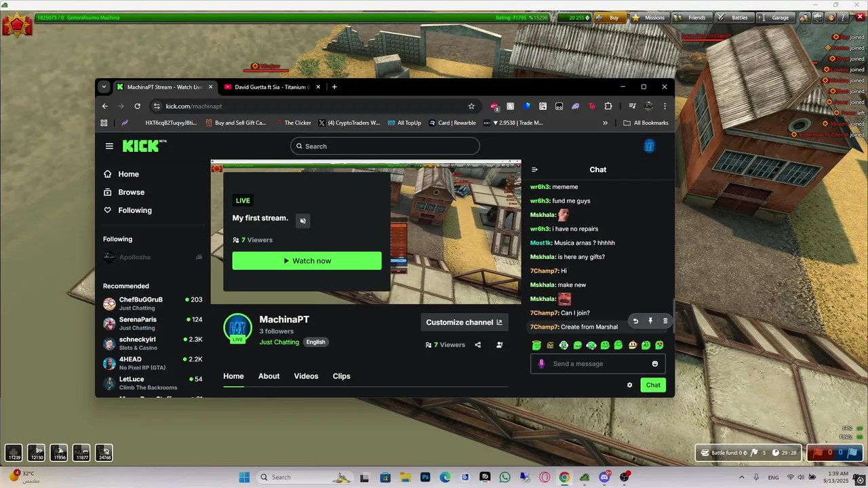Share the MachinaPT channel

tap(478, 345)
